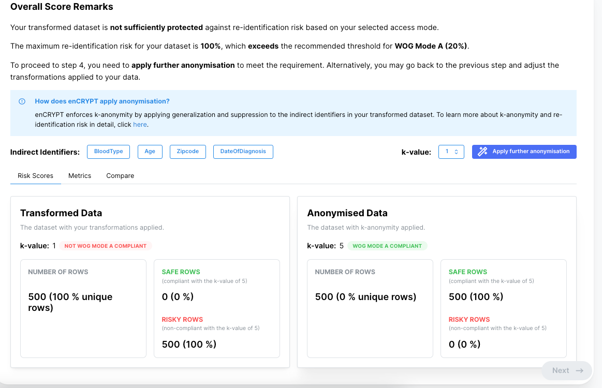Apply further anonymisation
Viewport: 602px width, 388px height.
tap(524, 152)
